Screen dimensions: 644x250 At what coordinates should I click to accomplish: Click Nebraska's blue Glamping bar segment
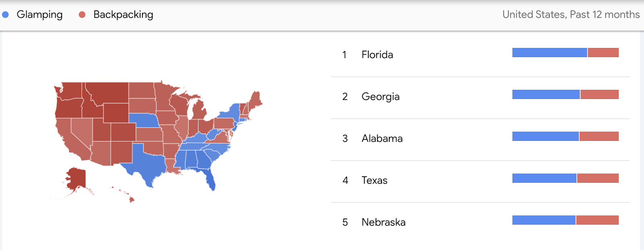(x=544, y=220)
